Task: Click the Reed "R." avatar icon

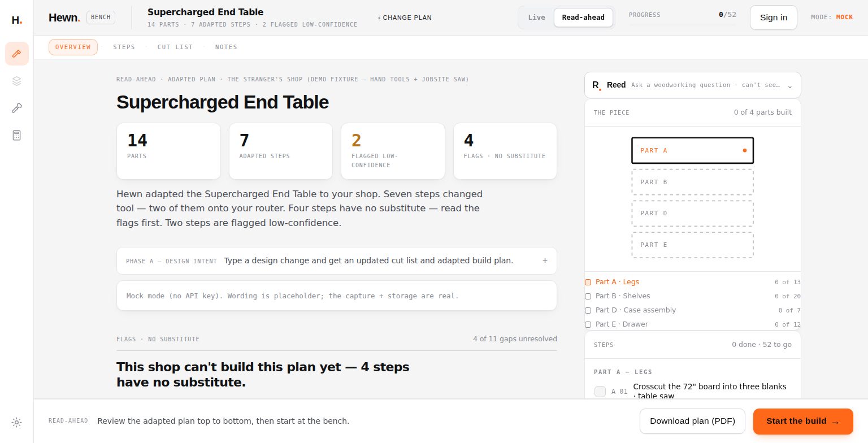Action: click(596, 85)
